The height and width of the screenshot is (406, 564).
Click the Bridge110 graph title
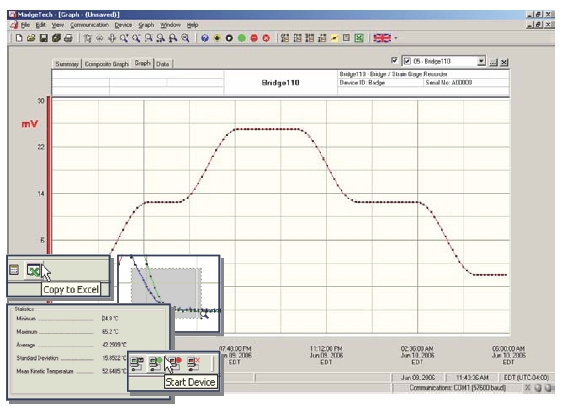[x=280, y=83]
